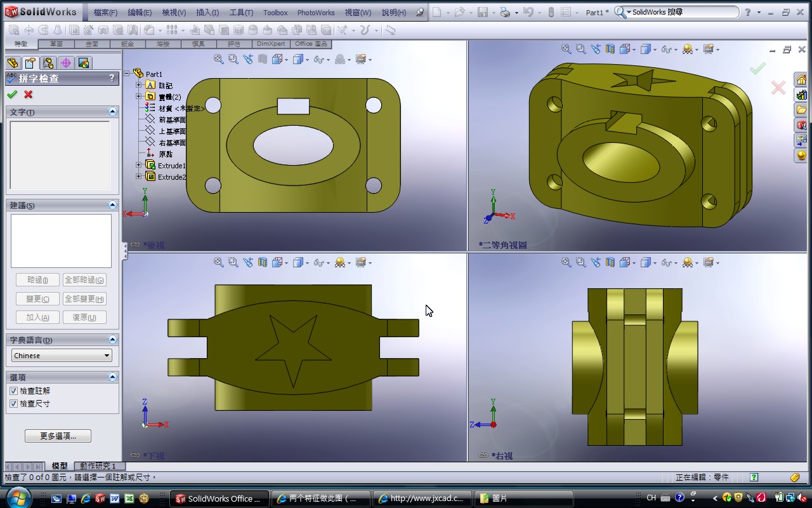Open help for 拼字檢查 panel
812x508 pixels.
click(x=112, y=78)
